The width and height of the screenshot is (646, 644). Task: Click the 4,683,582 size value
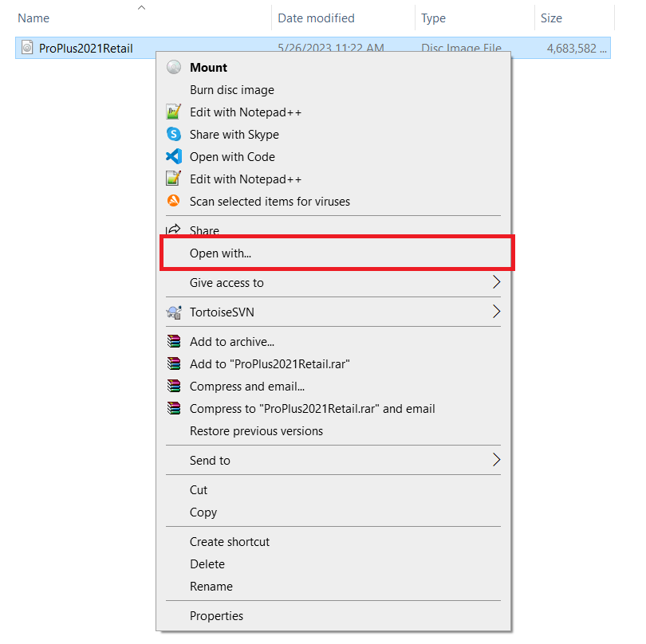tap(577, 49)
